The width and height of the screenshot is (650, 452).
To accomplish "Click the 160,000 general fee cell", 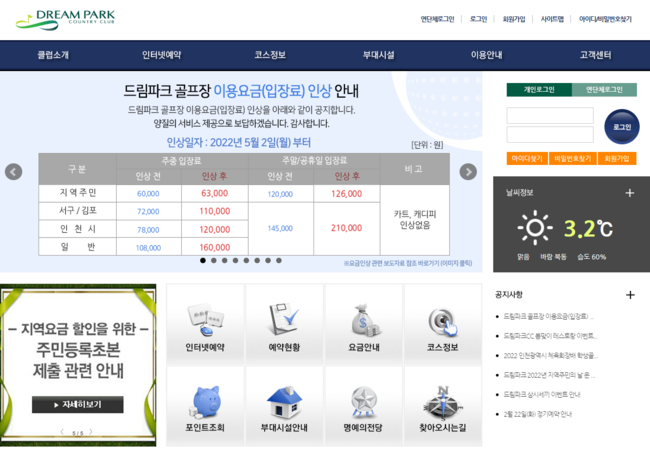I will (215, 247).
